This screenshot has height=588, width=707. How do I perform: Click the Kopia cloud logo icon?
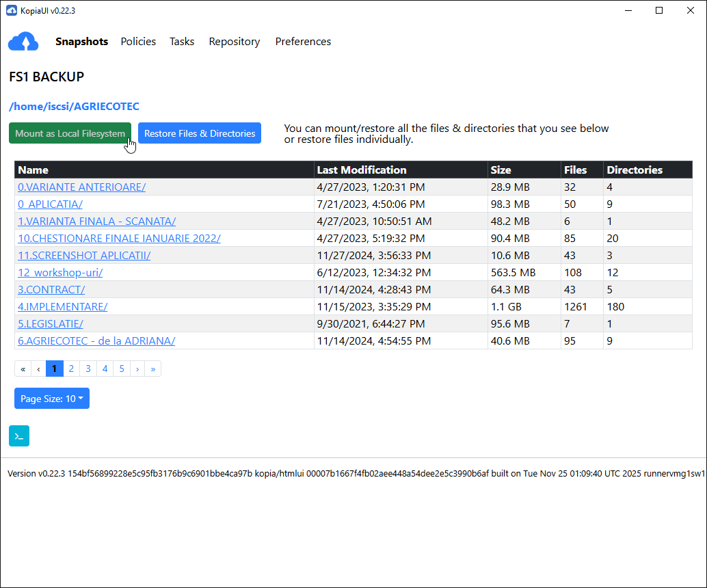(x=23, y=42)
